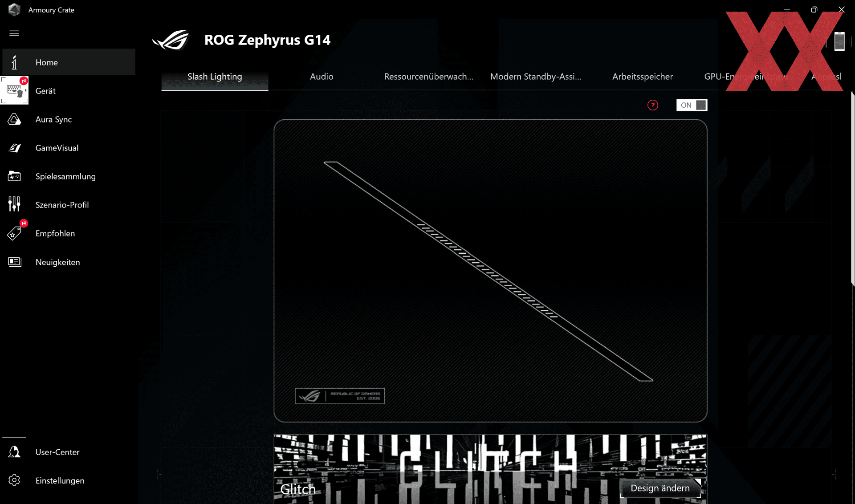
Task: Click the GameVisual icon
Action: coord(14,148)
